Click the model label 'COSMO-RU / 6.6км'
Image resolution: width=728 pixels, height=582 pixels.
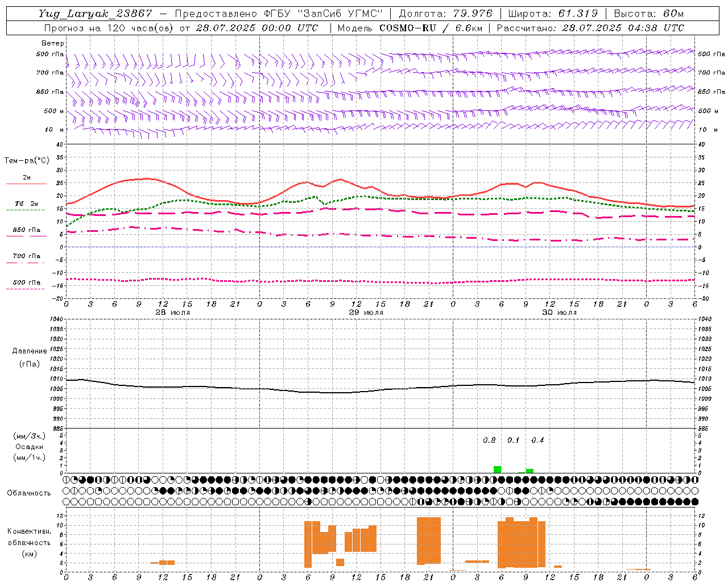point(431,28)
